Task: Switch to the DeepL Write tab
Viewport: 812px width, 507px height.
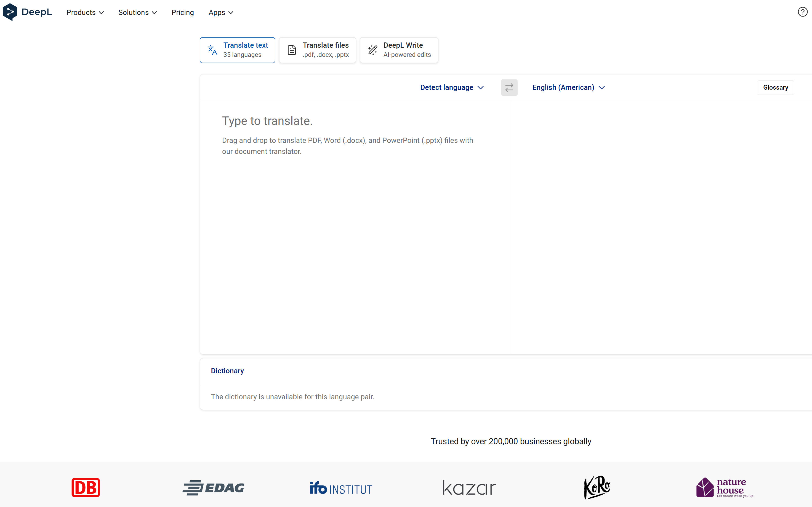Action: [x=399, y=50]
